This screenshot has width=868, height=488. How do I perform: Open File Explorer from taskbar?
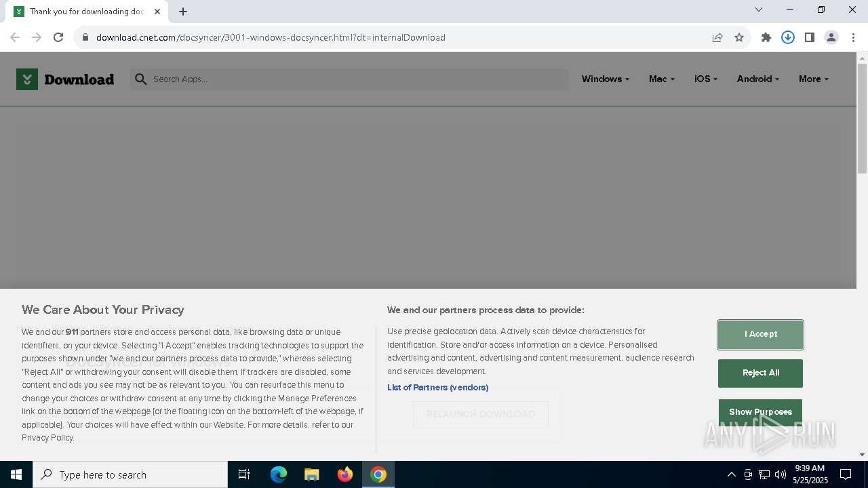(312, 474)
